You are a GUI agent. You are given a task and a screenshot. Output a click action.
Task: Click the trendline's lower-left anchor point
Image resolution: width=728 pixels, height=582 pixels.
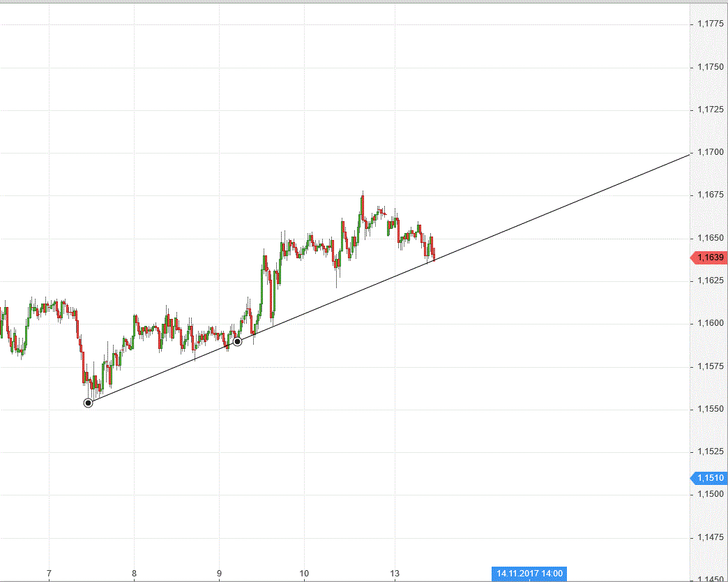pos(88,403)
